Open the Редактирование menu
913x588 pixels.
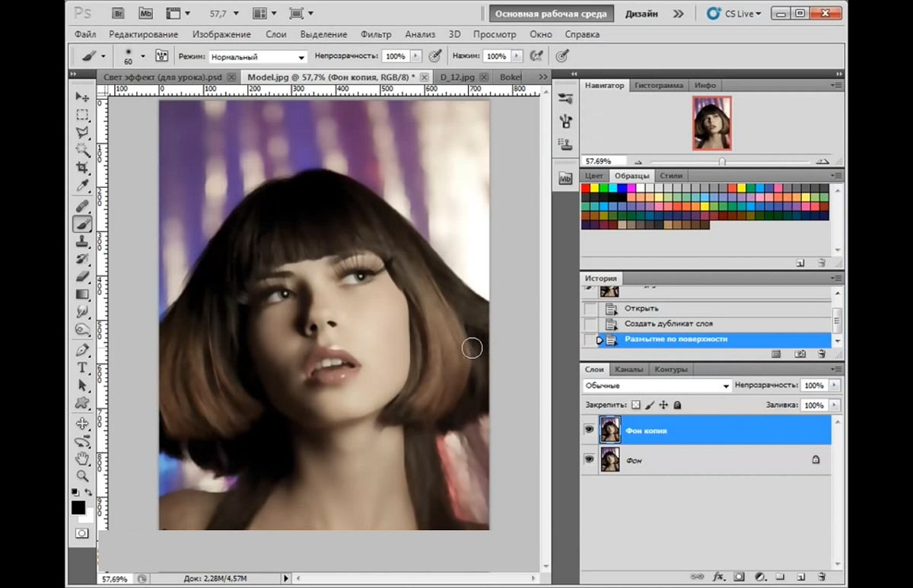pos(143,34)
